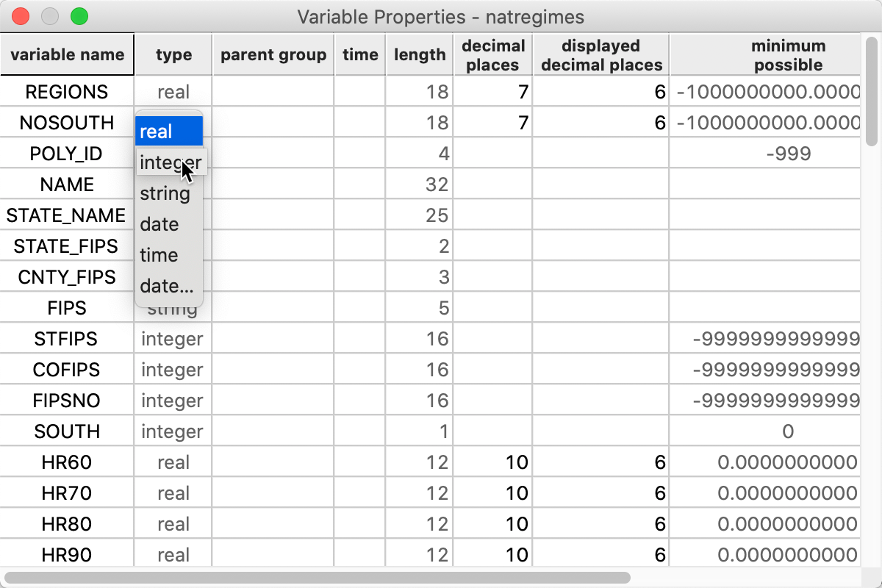Open type dropdown for STFIPS row
The width and height of the screenshot is (882, 588).
click(x=173, y=339)
